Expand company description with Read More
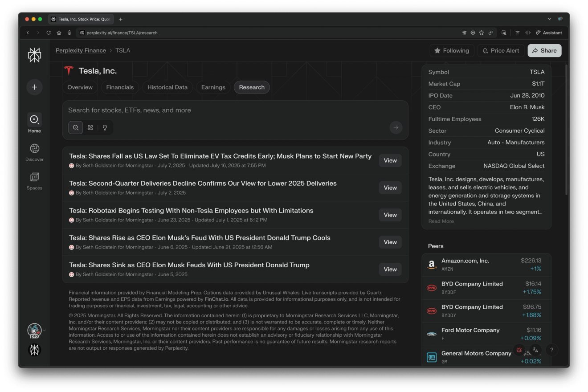This screenshot has width=588, height=392. (x=441, y=221)
